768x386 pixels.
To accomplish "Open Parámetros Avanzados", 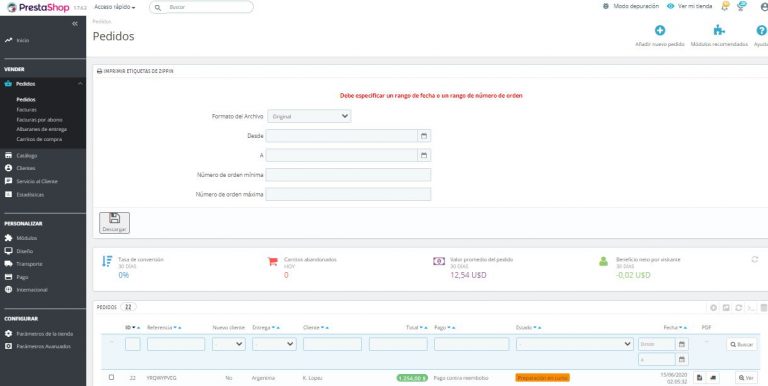I will [43, 346].
